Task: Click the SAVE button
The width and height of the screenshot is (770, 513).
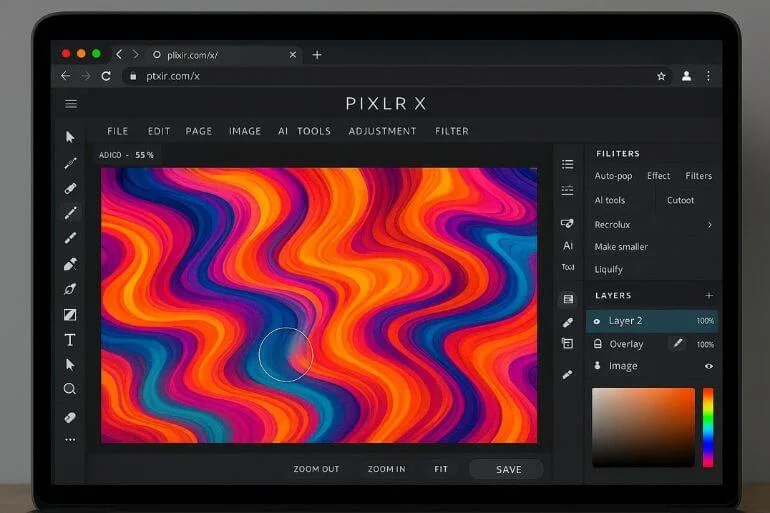Action: 506,469
